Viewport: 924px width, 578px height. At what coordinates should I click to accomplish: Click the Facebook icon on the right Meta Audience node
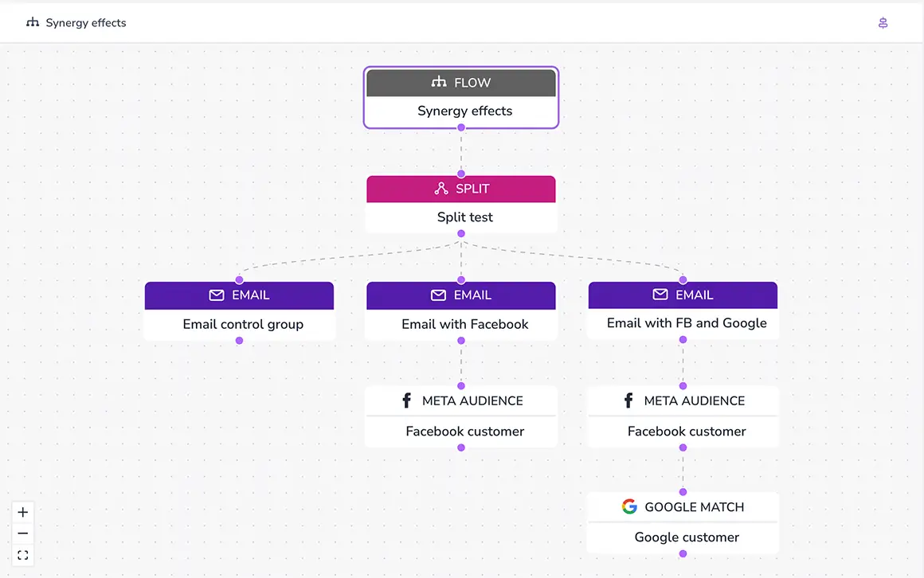click(627, 400)
